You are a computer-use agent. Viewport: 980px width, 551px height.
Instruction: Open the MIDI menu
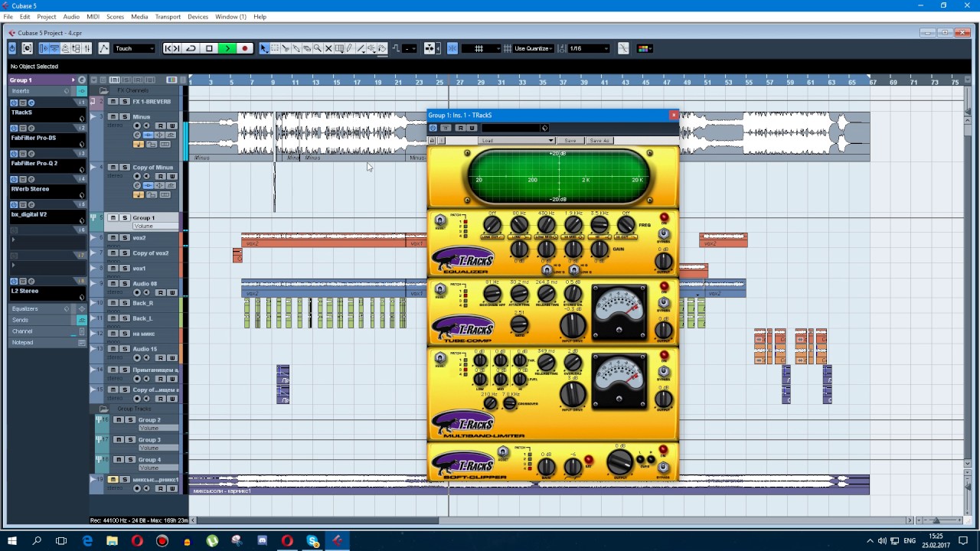pyautogui.click(x=93, y=16)
